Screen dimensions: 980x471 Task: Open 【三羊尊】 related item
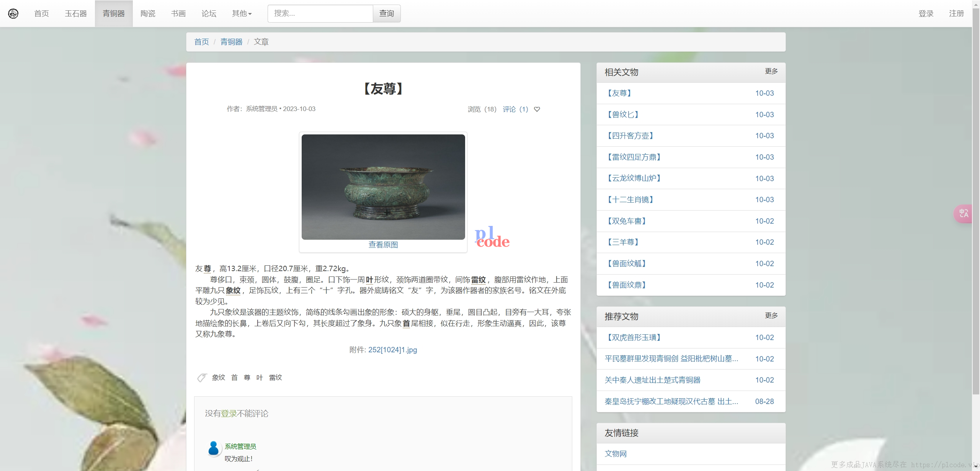point(623,242)
